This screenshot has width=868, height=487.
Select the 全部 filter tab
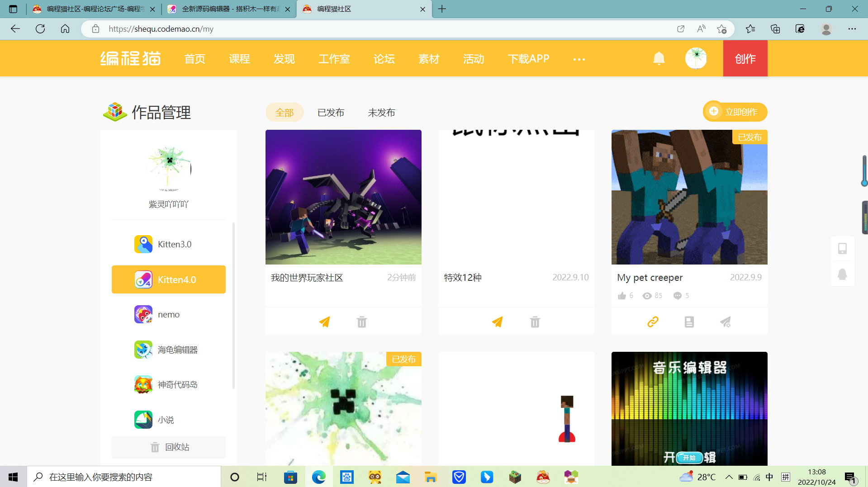285,113
